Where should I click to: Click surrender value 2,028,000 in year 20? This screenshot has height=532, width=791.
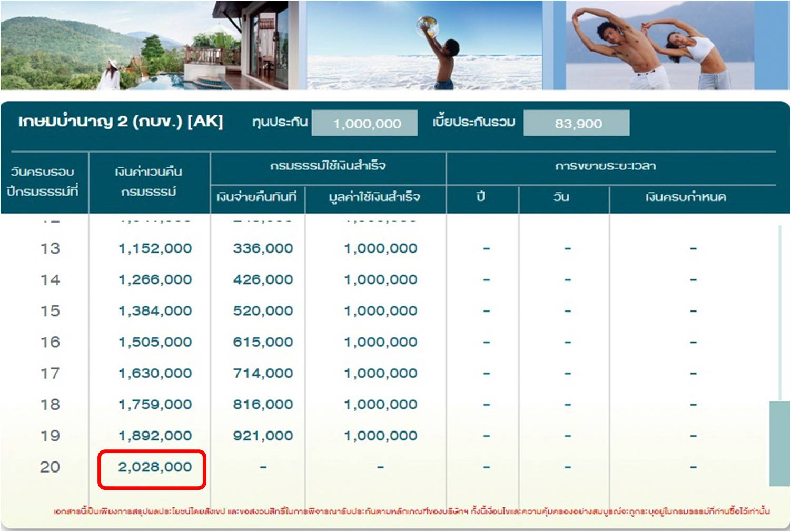pos(155,467)
